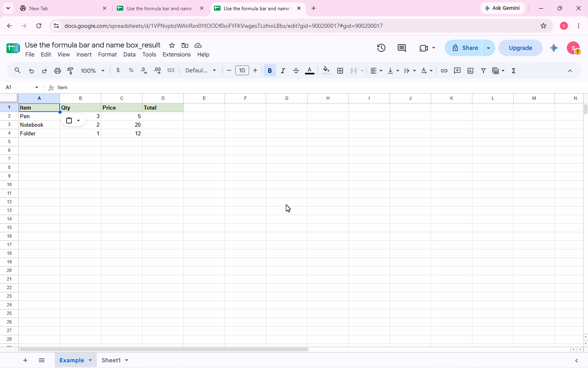This screenshot has height=368, width=588.
Task: Insert a link
Action: (x=444, y=71)
